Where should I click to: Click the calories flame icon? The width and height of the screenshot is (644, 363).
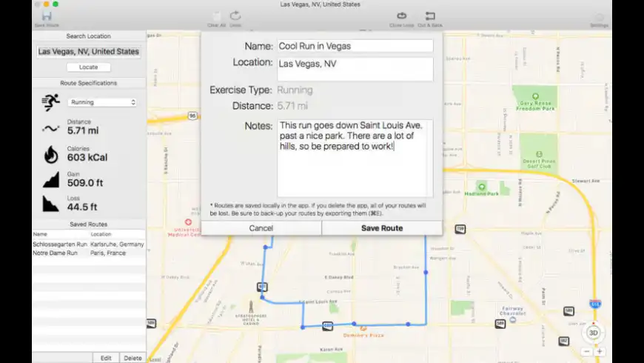(51, 155)
